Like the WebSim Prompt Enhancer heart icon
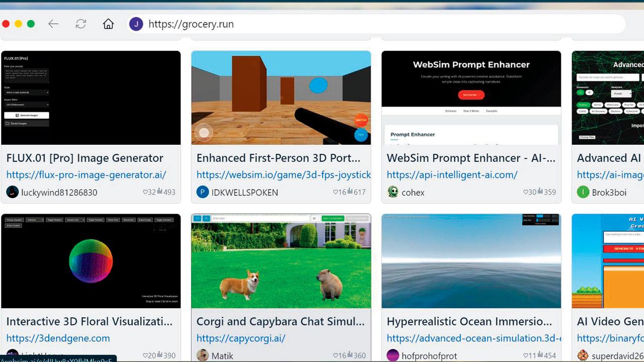644x362 pixels. coord(526,192)
